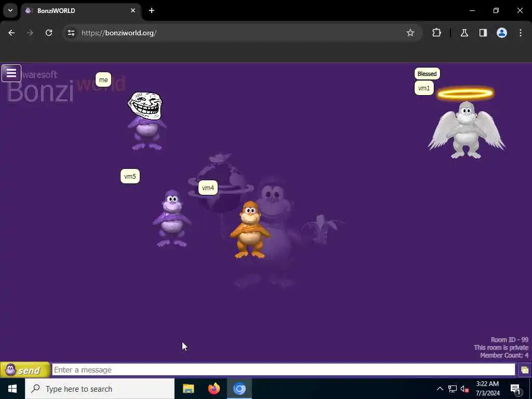Click the 'Room ID - 99' text
The height and width of the screenshot is (399, 532).
pyautogui.click(x=510, y=340)
